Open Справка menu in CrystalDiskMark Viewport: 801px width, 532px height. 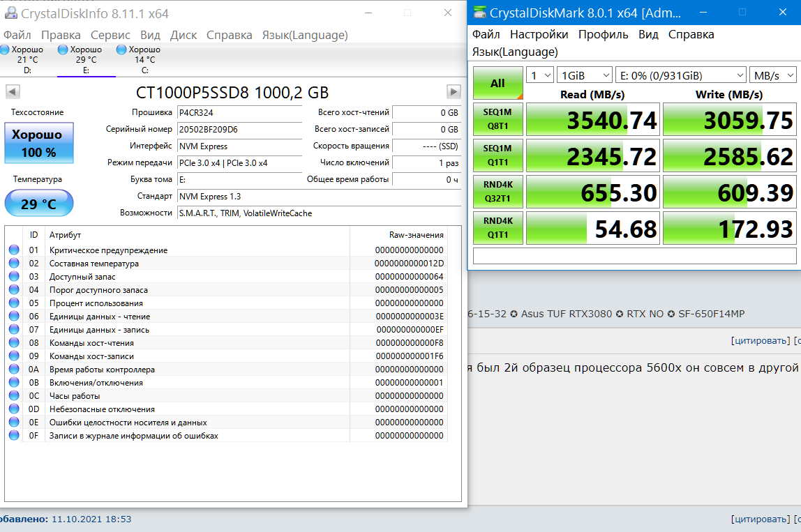click(x=691, y=34)
